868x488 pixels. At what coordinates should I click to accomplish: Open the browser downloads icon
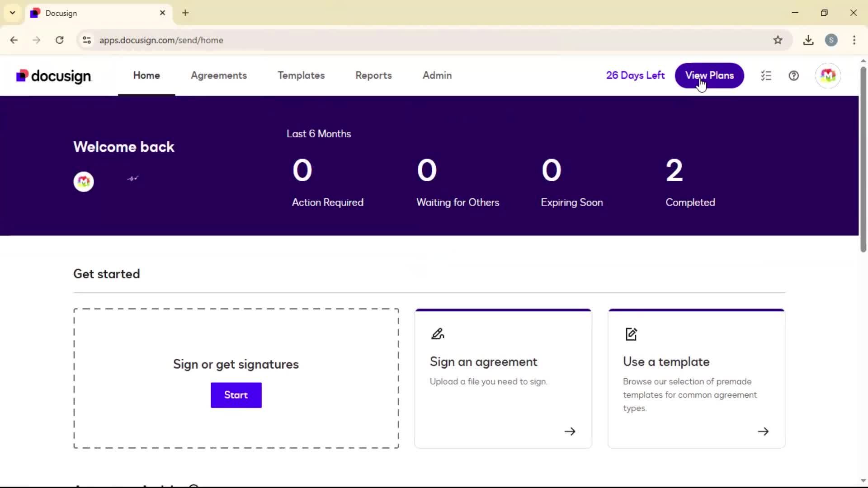808,40
